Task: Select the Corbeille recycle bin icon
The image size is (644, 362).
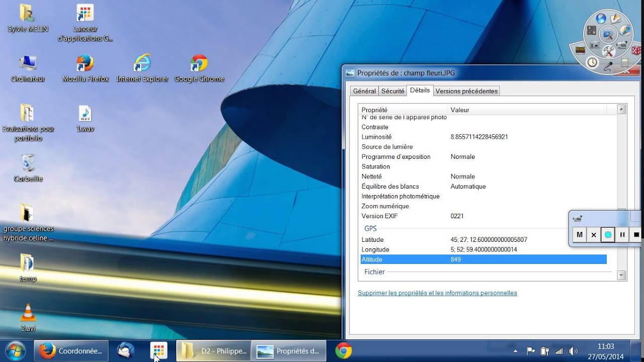Action: coord(28,168)
